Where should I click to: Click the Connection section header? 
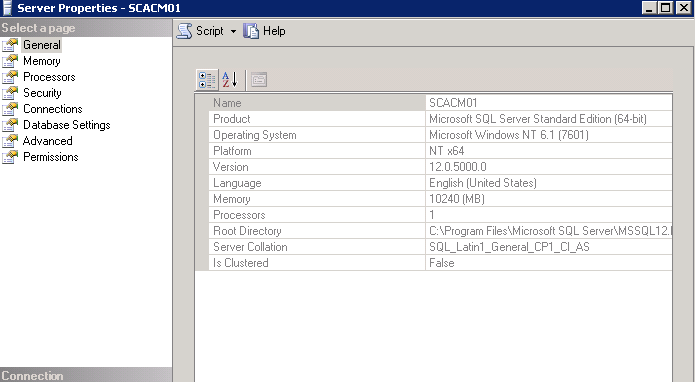point(86,375)
